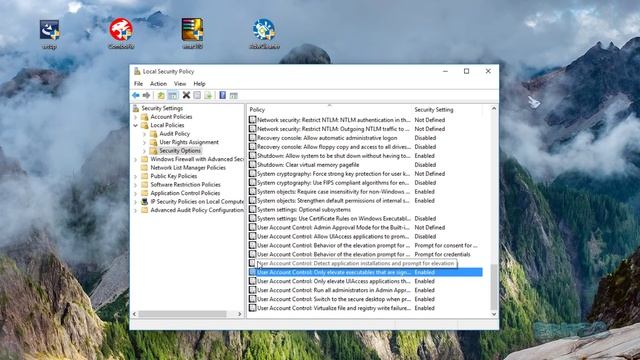Expand the Windows Firewall with Advanced Security node
Image resolution: width=640 pixels, height=360 pixels.
pyautogui.click(x=136, y=159)
